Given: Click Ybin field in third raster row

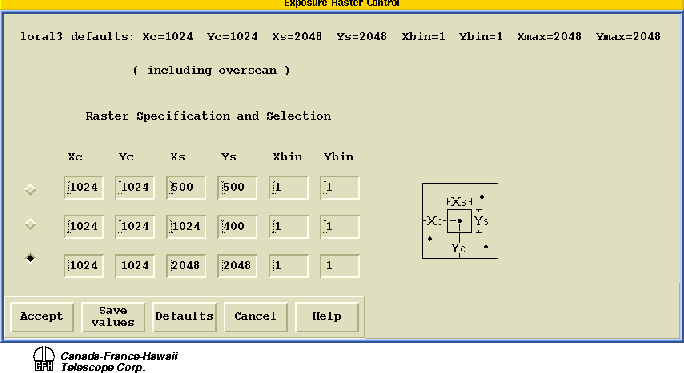Looking at the screenshot, I should (x=340, y=266).
